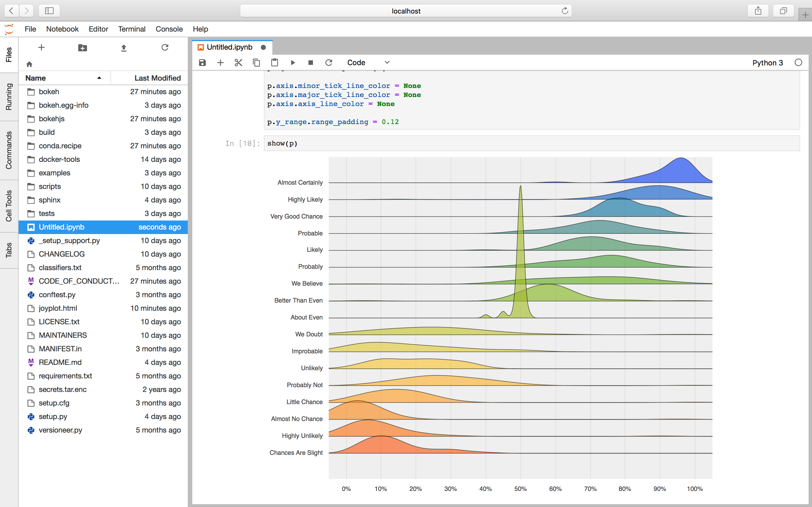Screen dimensions: 812x507
Task: Click the Python 3 kernel name
Action: point(767,63)
